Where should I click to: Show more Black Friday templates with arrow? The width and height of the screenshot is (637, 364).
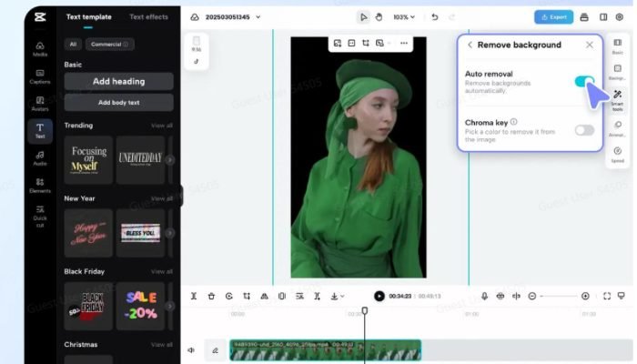170,306
